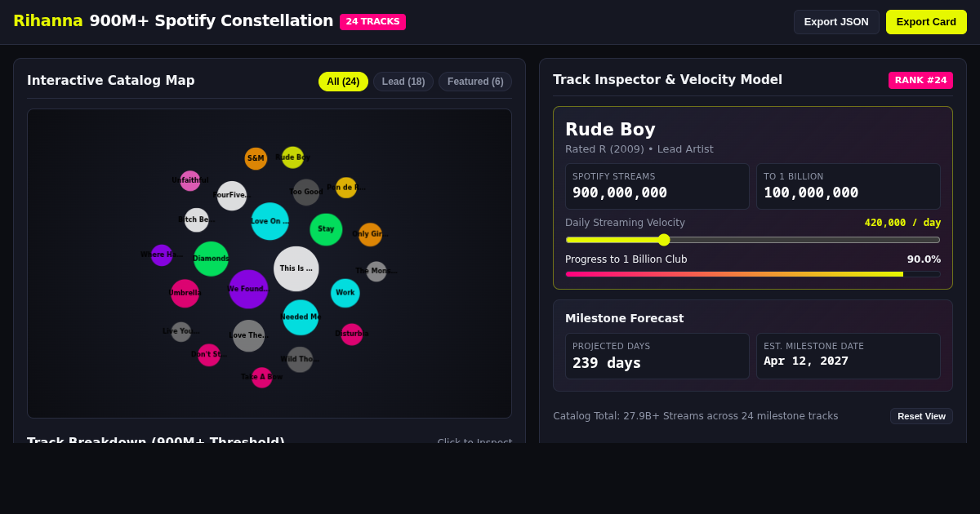This screenshot has height=514, width=980.
Task: Select the Love On the Brain bubble
Action: [270, 221]
